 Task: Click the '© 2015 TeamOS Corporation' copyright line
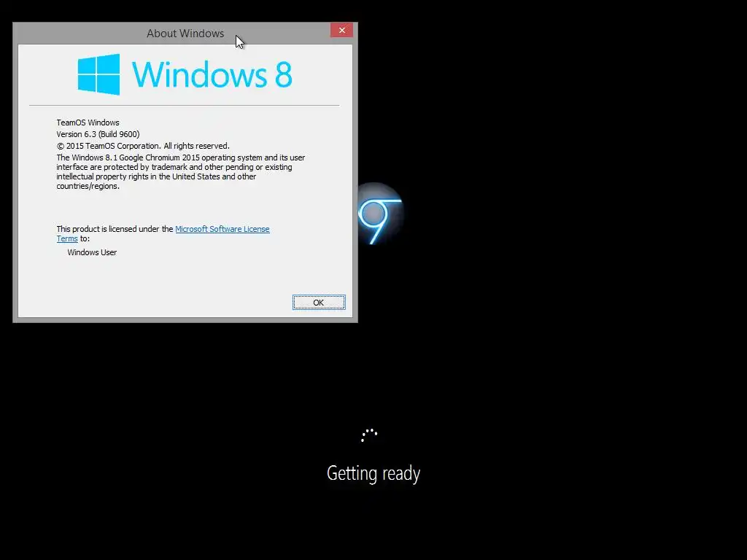coord(143,146)
